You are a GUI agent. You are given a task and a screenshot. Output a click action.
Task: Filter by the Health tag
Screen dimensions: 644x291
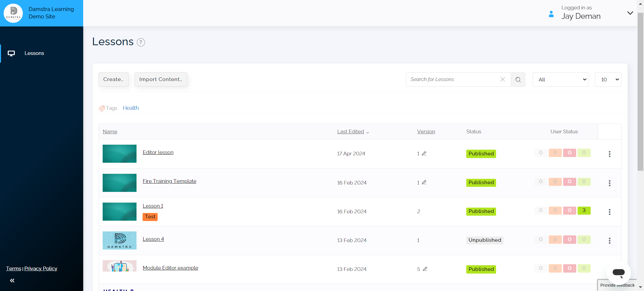pyautogui.click(x=131, y=108)
